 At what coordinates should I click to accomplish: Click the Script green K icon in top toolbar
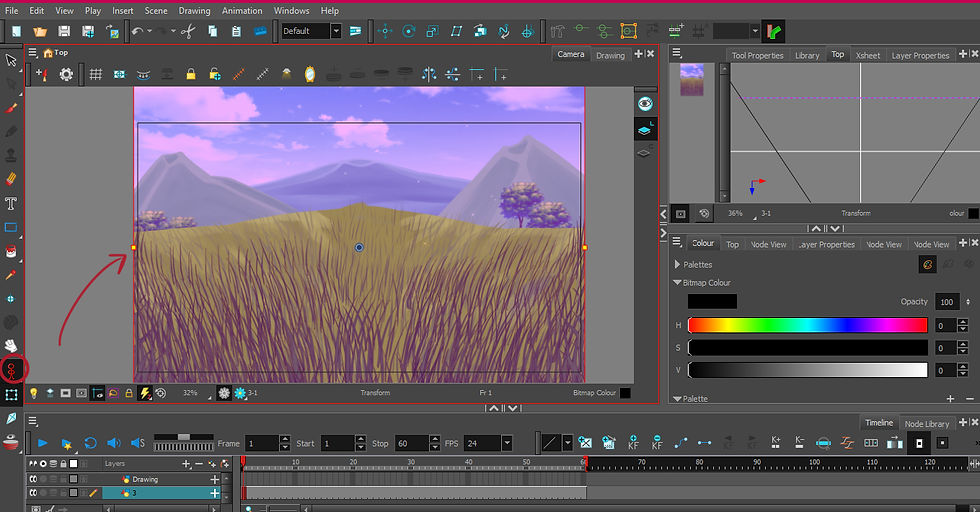pos(774,31)
